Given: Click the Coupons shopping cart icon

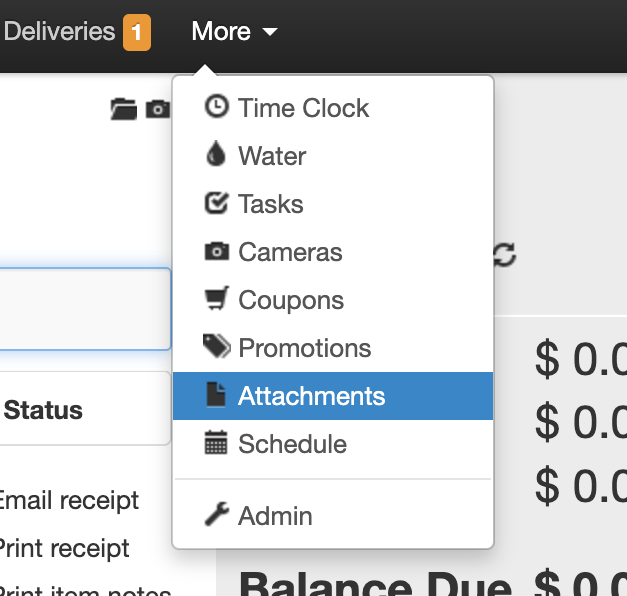Looking at the screenshot, I should pyautogui.click(x=216, y=299).
